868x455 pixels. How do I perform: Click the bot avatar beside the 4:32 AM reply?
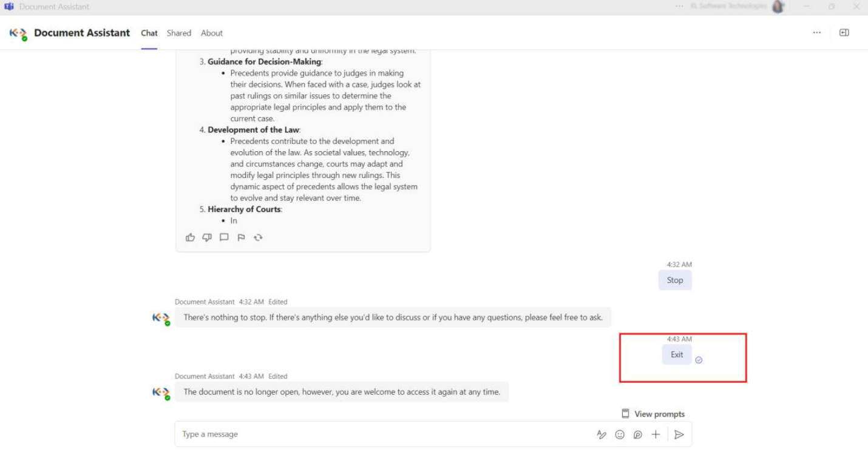161,318
